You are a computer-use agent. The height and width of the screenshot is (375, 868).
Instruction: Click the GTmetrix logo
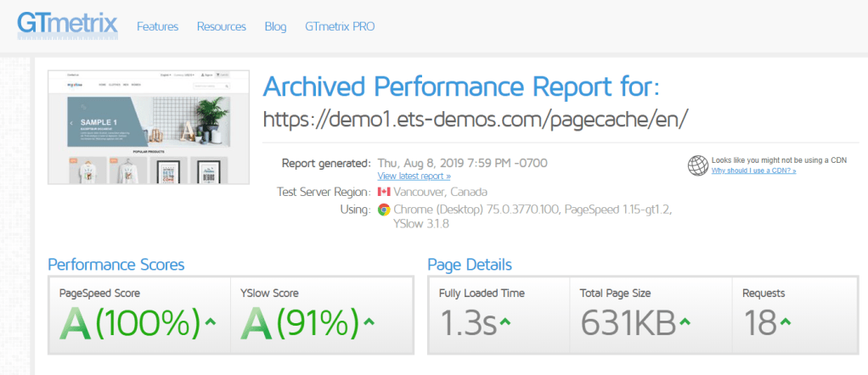[x=68, y=24]
